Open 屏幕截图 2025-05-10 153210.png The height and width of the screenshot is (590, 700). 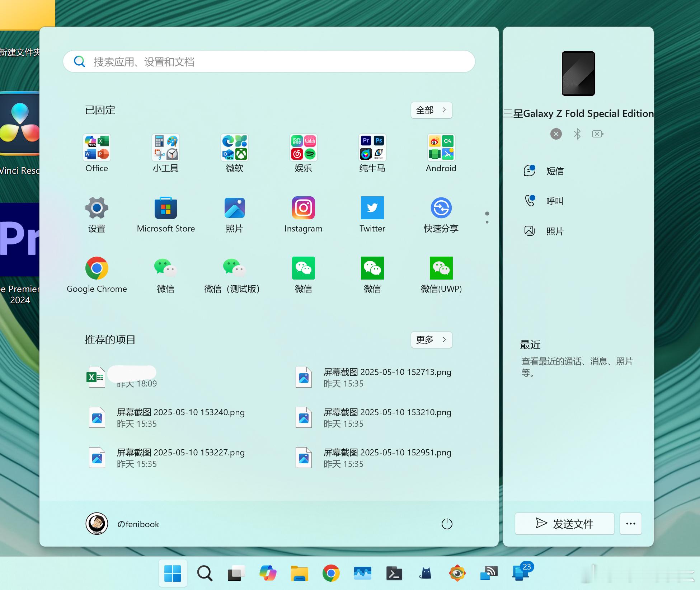pos(373,418)
